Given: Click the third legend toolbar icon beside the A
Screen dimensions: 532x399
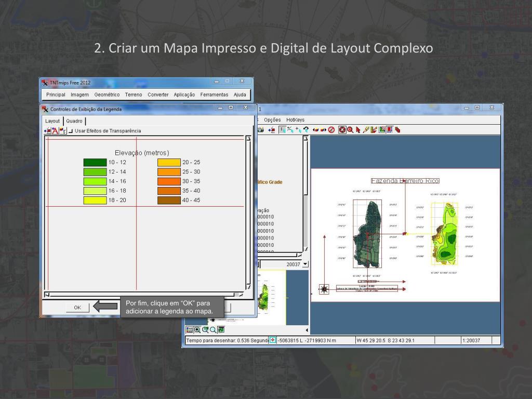Looking at the screenshot, I should [x=63, y=131].
